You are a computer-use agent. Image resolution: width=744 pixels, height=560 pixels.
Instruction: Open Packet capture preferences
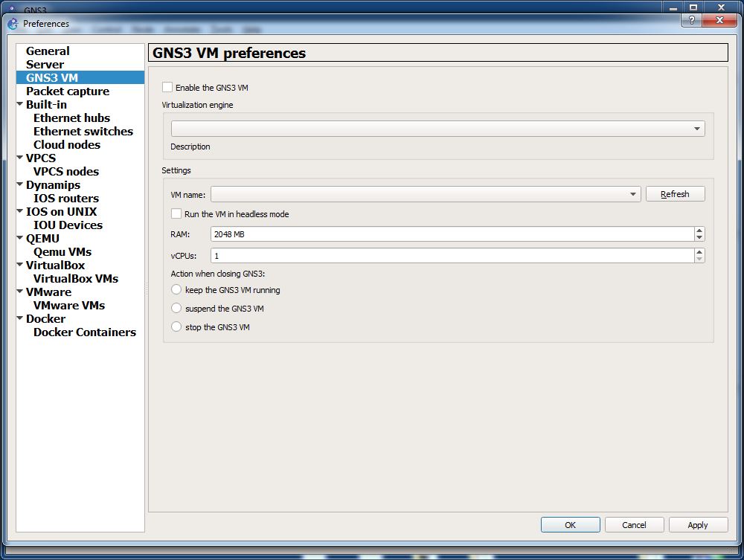[68, 91]
